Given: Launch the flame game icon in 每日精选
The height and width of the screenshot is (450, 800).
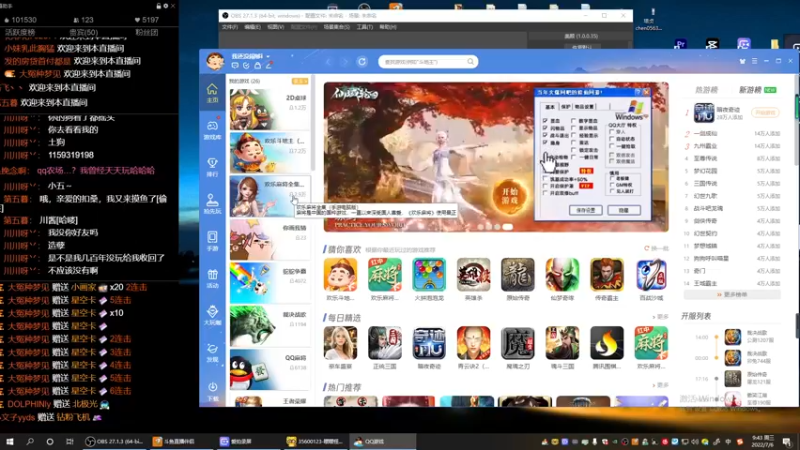Looking at the screenshot, I should (607, 343).
